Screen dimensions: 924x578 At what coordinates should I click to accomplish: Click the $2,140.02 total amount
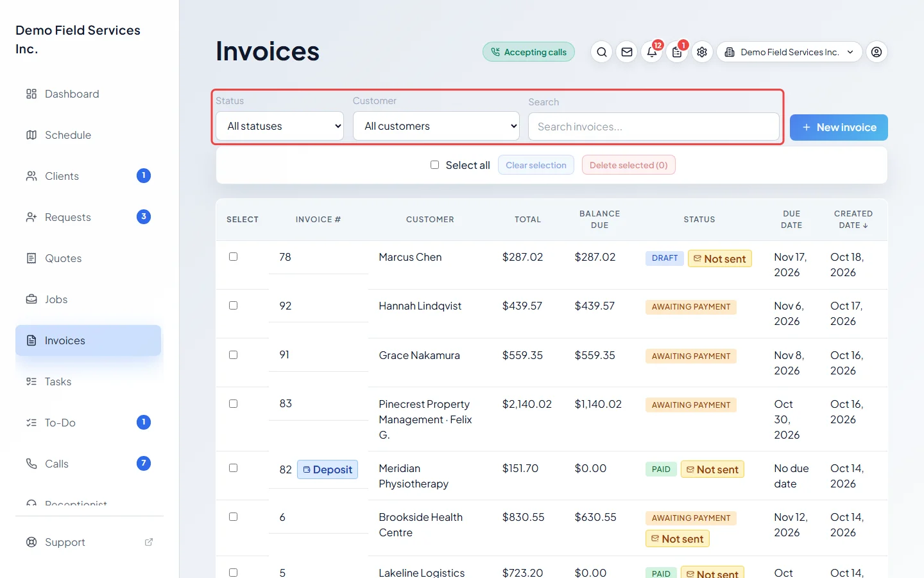coord(527,404)
